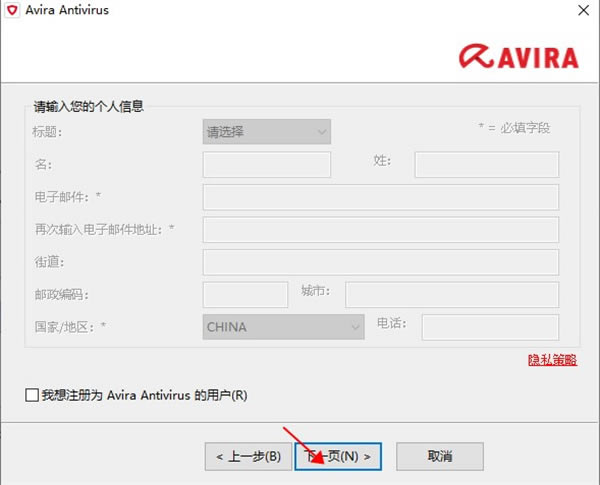Click the 电话 phone field

coord(490,327)
